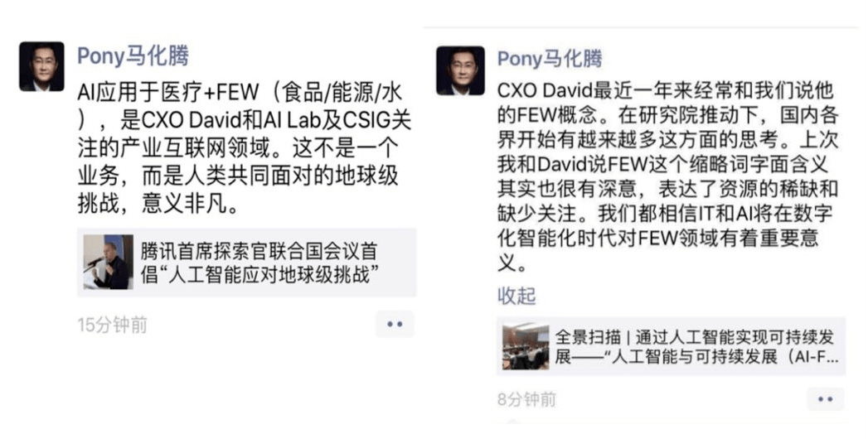This screenshot has height=439, width=868.
Task: Open the comment menu on the 15分钟前 post
Action: [x=395, y=324]
